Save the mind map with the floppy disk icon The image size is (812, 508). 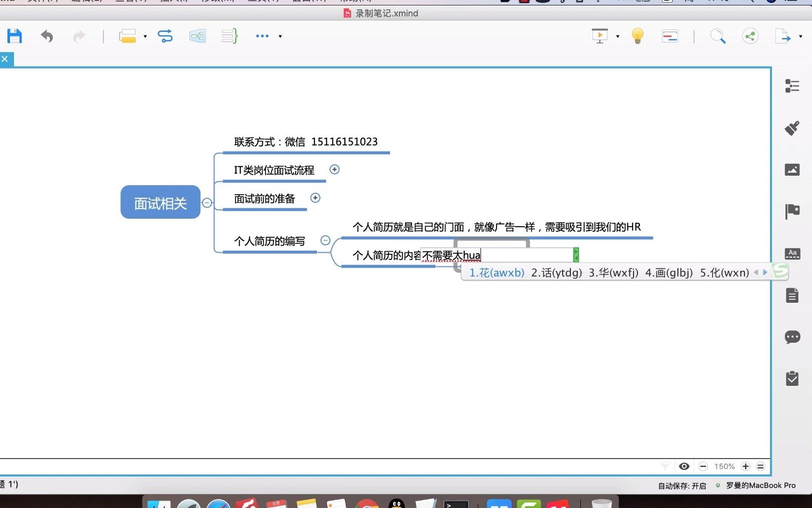tap(14, 36)
